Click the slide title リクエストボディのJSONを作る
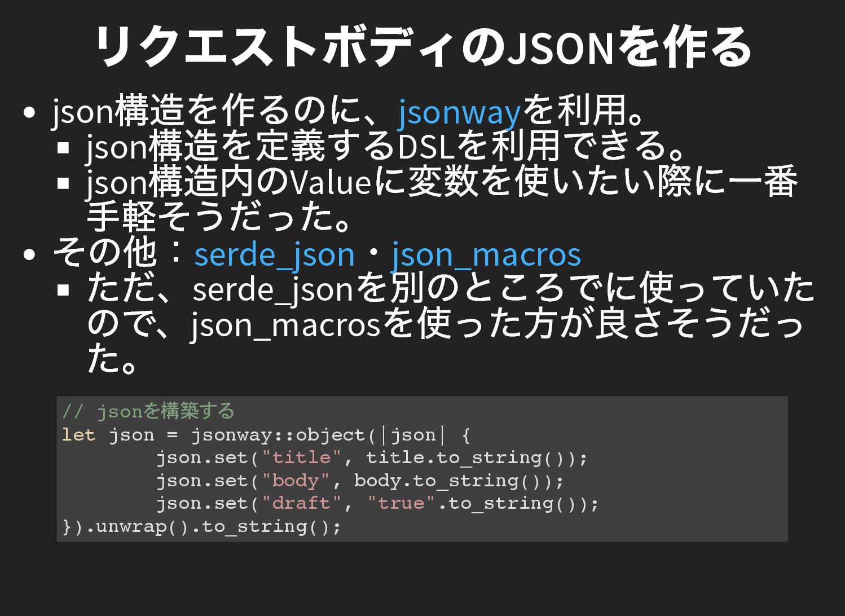 [422, 47]
